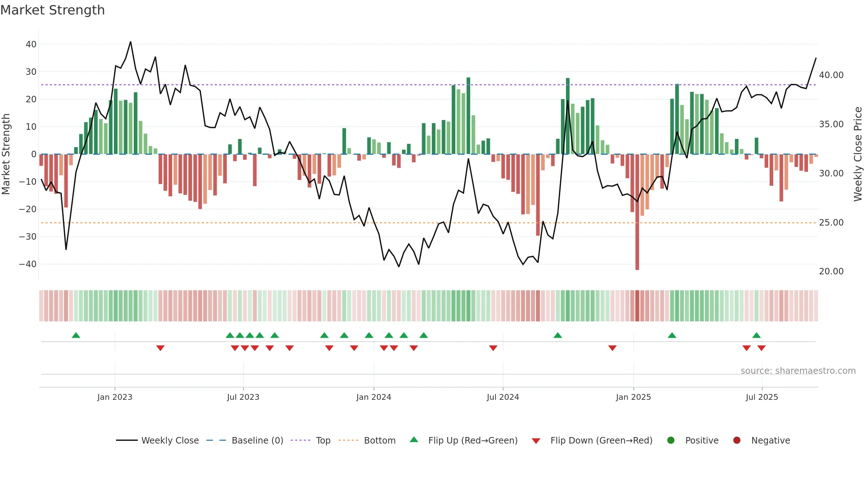The height and width of the screenshot is (488, 868).
Task: Click the rotated Weekly Close Price axis title
Action: [x=858, y=154]
